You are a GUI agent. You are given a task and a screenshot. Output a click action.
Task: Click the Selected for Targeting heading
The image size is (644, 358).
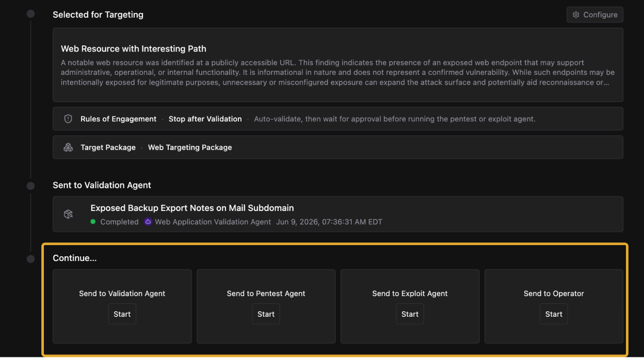98,15
